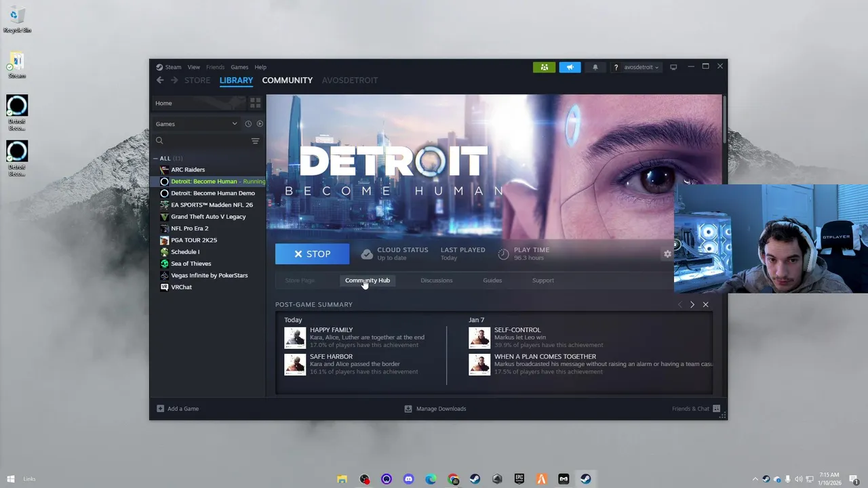This screenshot has height=488, width=868.
Task: Open Epic Games Launcher from taskbar
Action: 519,479
